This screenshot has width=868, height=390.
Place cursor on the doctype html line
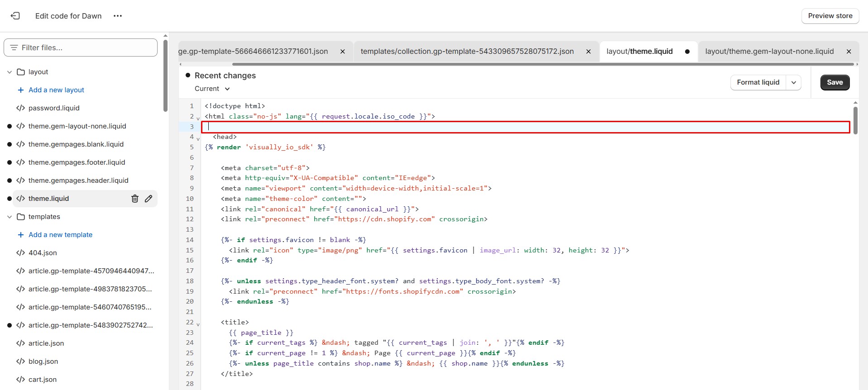click(235, 106)
